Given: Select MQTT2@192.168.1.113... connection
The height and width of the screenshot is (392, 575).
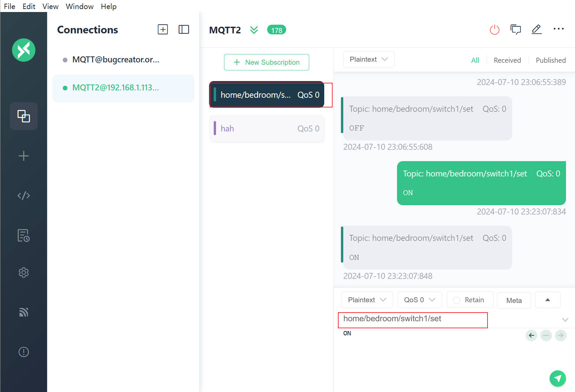Looking at the screenshot, I should tap(123, 88).
